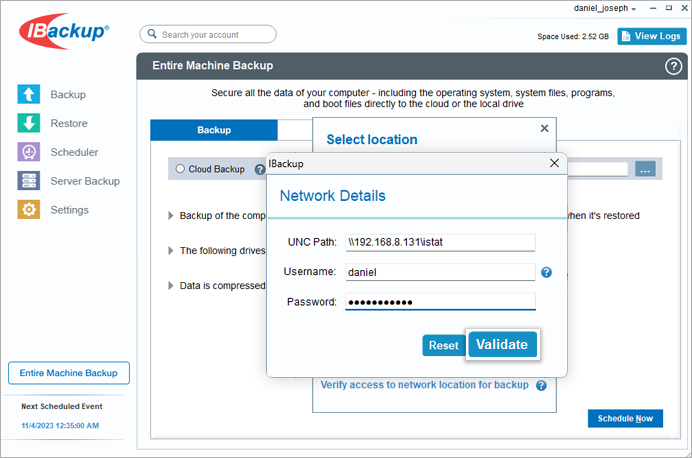Click the Select location heading

[x=372, y=139]
